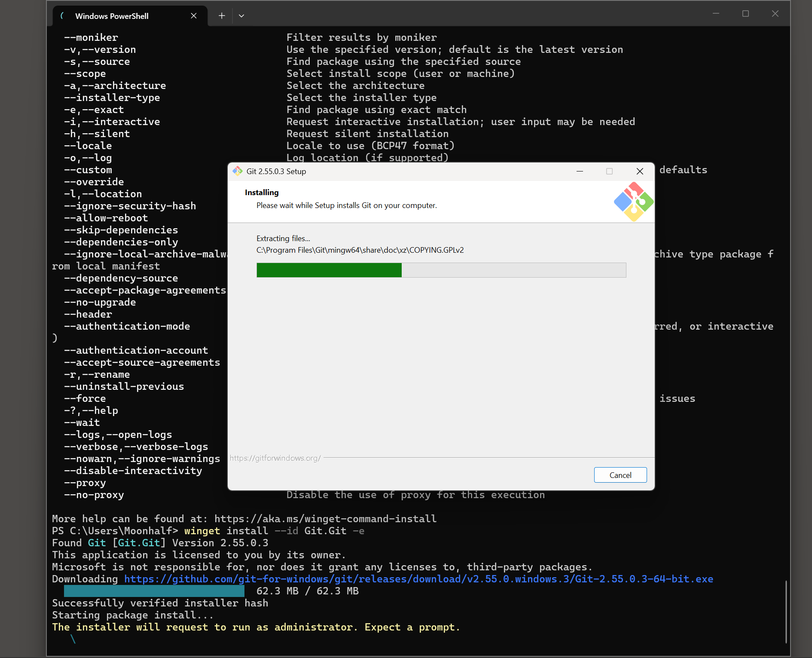
Task: Click the '--force' option text
Action: tap(85, 398)
